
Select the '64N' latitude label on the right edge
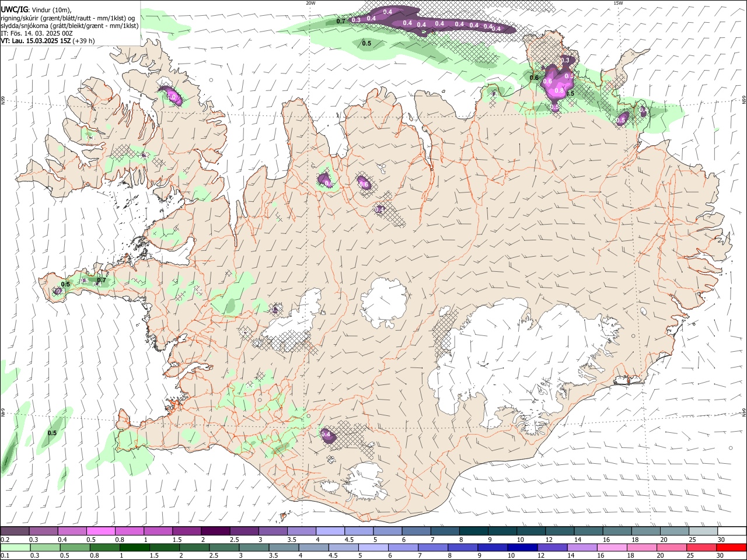point(744,412)
